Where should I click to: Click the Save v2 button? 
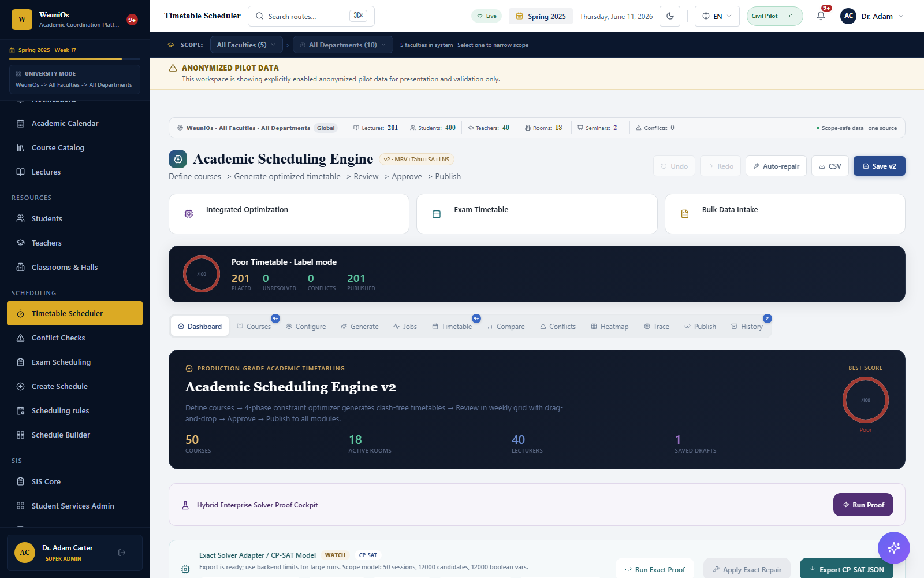880,166
